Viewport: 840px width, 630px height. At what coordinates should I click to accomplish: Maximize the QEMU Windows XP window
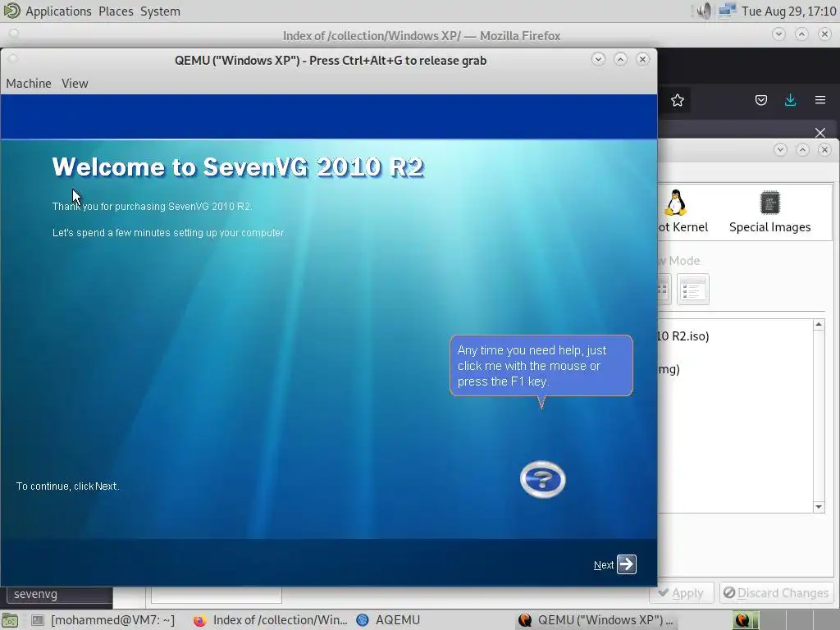point(620,59)
